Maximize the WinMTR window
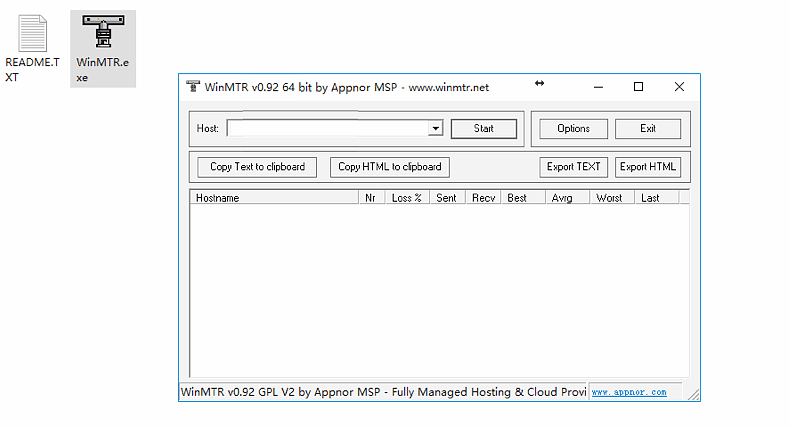 point(638,87)
